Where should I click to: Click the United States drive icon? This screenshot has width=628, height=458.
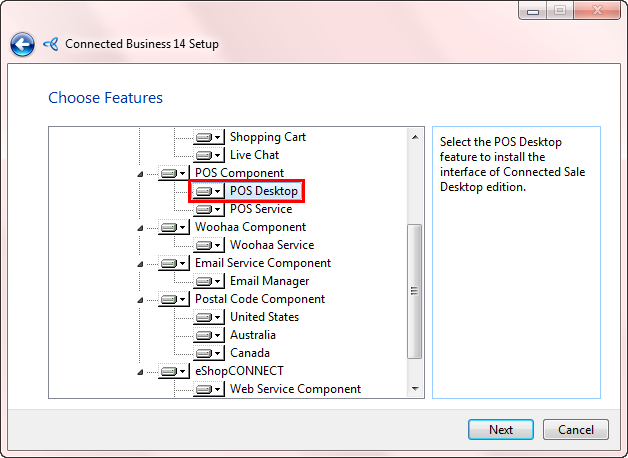click(204, 317)
